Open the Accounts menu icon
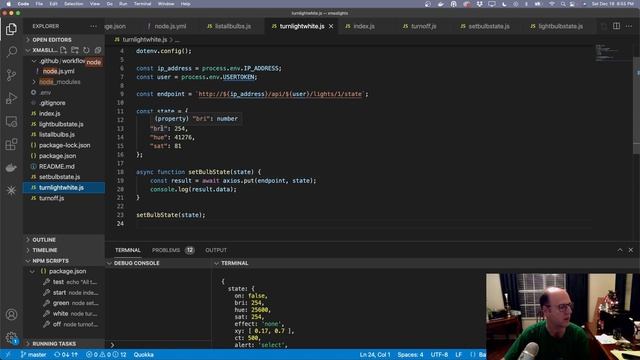 point(11,315)
